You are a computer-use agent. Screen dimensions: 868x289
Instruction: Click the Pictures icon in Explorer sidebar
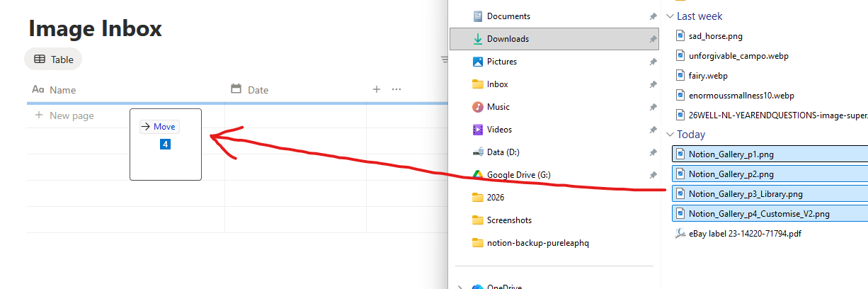click(x=478, y=62)
